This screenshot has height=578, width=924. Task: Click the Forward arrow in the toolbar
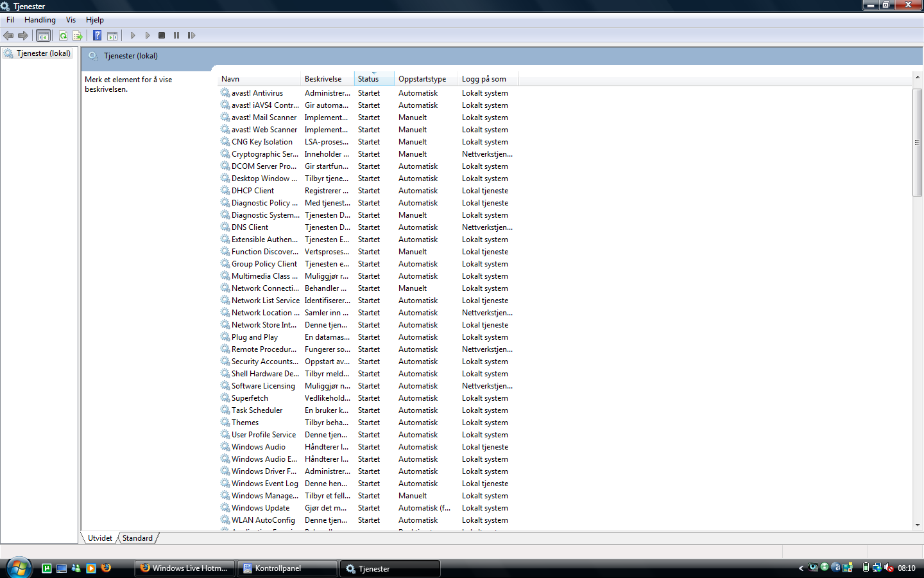pos(23,35)
